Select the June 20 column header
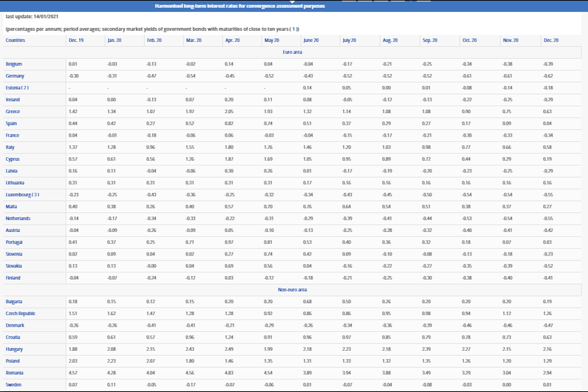The height and width of the screenshot is (392, 588). (311, 40)
